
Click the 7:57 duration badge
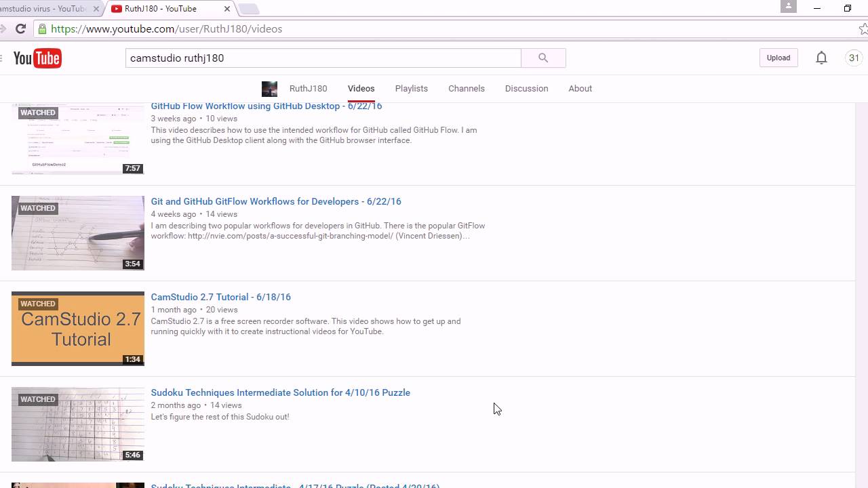[x=133, y=168]
